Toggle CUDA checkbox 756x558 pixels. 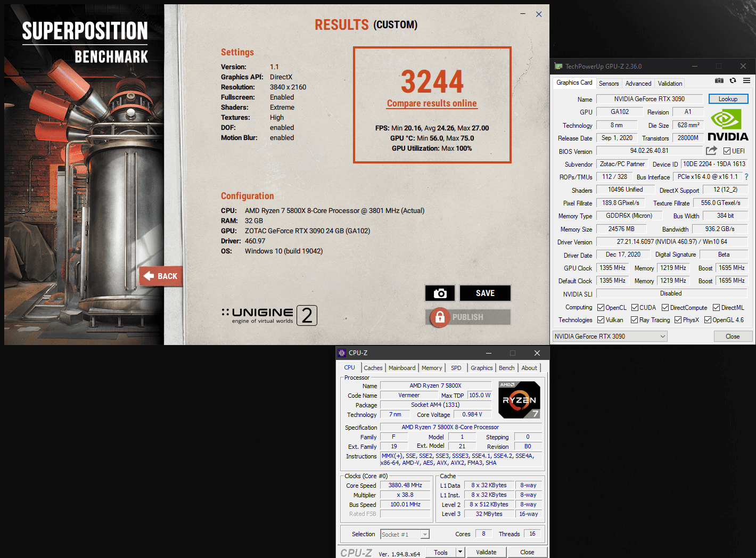pyautogui.click(x=635, y=308)
